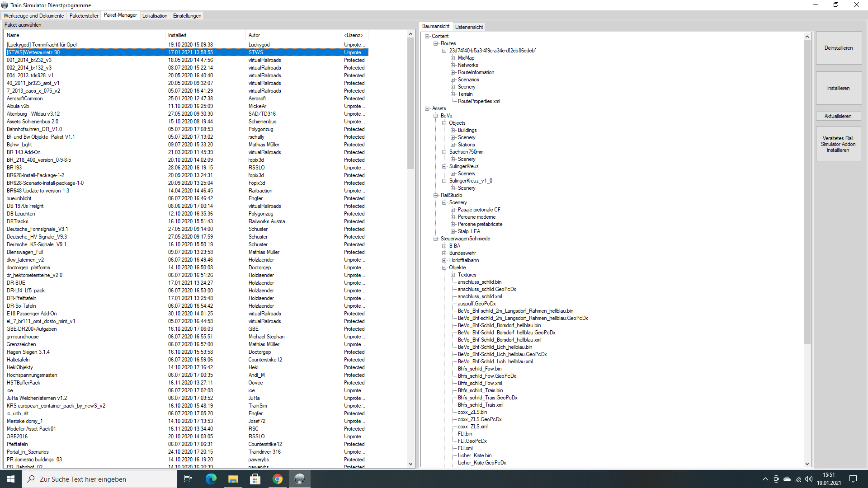Sort packages by the Installiert column header
The height and width of the screenshot is (488, 868).
tap(177, 35)
